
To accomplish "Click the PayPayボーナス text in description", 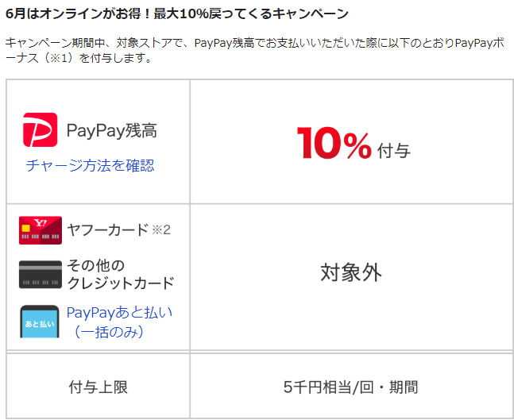I will coord(480,43).
